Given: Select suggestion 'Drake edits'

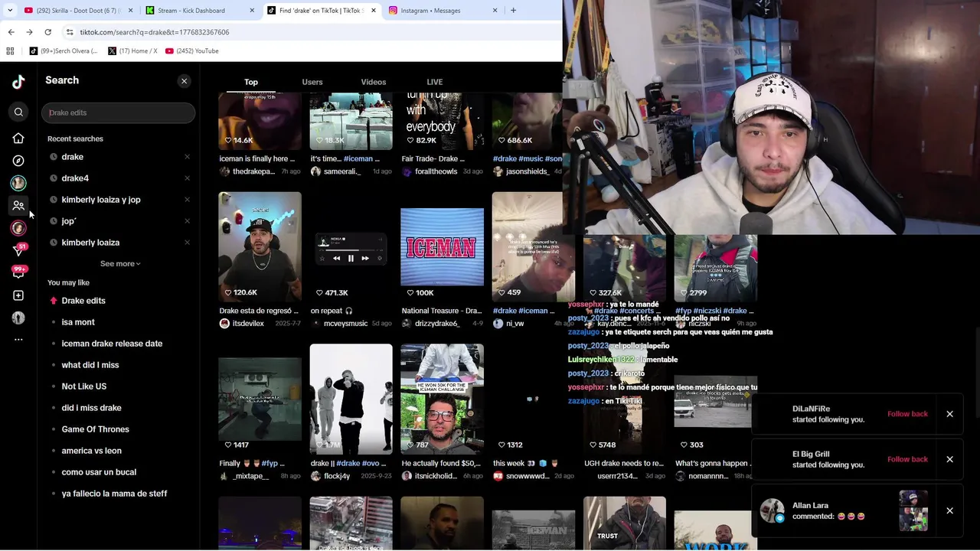Looking at the screenshot, I should click(x=83, y=301).
